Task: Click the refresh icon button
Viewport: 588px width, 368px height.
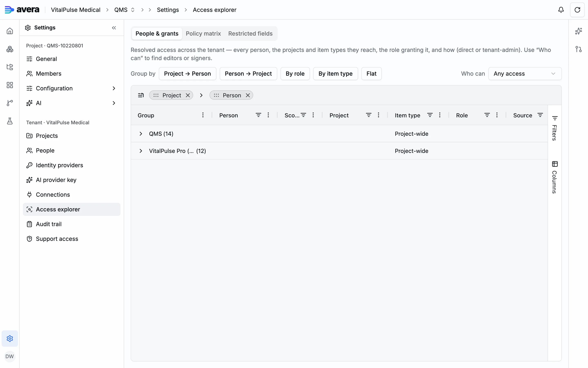Action: click(x=577, y=10)
